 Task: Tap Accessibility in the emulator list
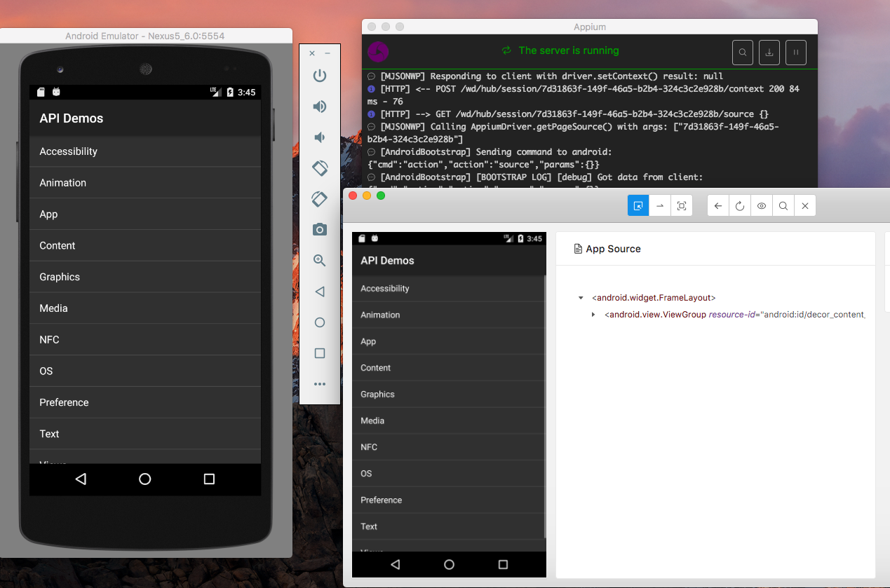(x=145, y=151)
